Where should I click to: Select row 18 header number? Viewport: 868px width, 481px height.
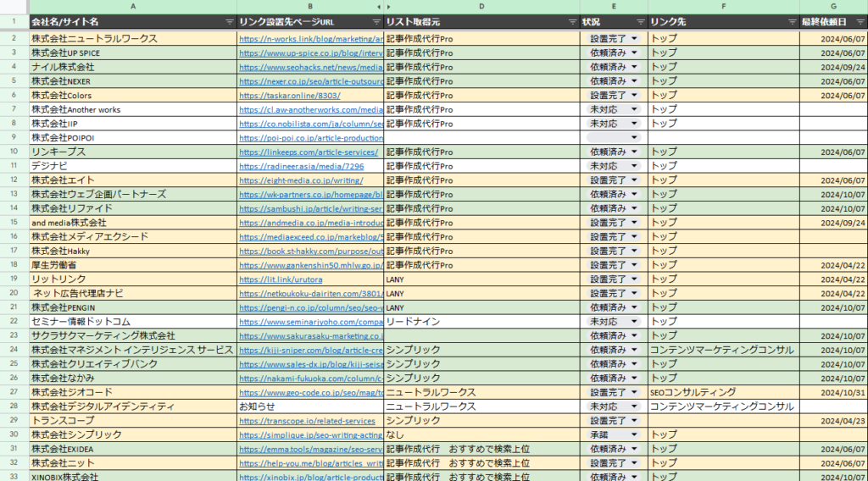tap(14, 265)
